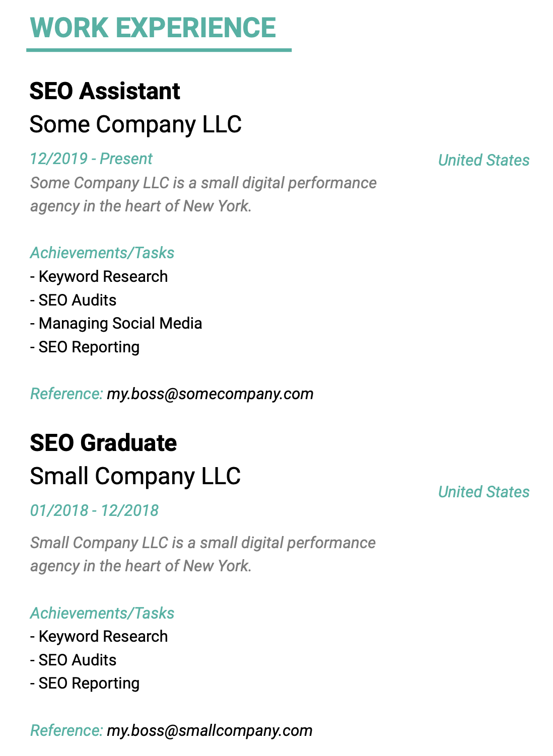Click Achievements/Tasks label under SEO Graduate
This screenshot has height=756, width=553.
pos(102,613)
